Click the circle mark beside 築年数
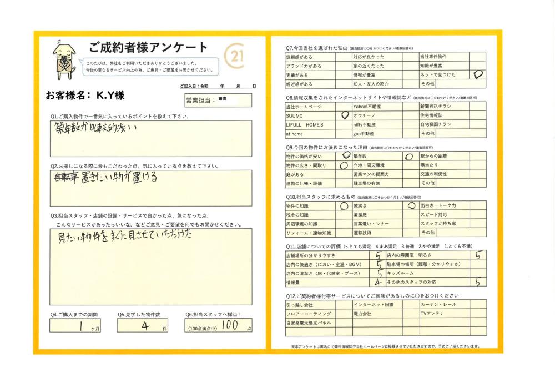 [410, 157]
